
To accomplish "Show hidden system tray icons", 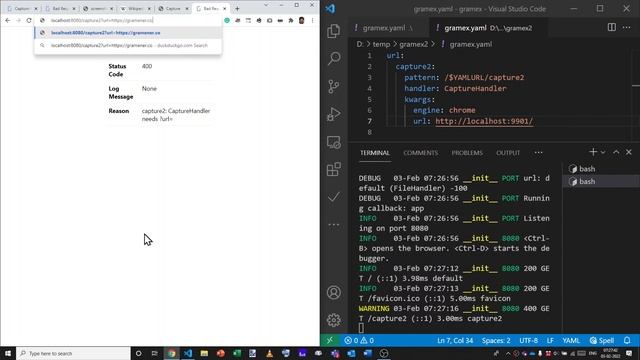I will point(508,353).
